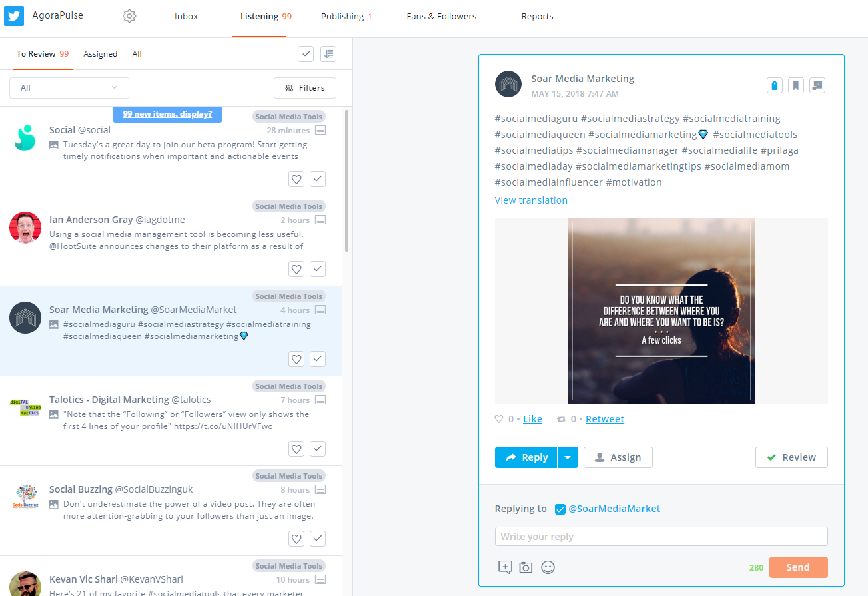The height and width of the screenshot is (596, 868).
Task: Uncheck the @SoarMediaMarket replying-to checkbox
Action: click(x=560, y=509)
